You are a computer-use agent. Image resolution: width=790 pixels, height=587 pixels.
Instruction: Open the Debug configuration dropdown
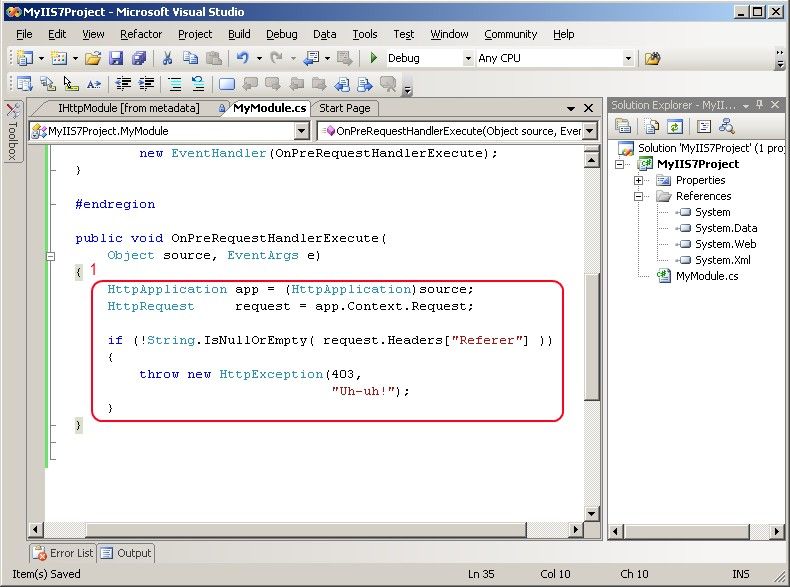pyautogui.click(x=468, y=58)
